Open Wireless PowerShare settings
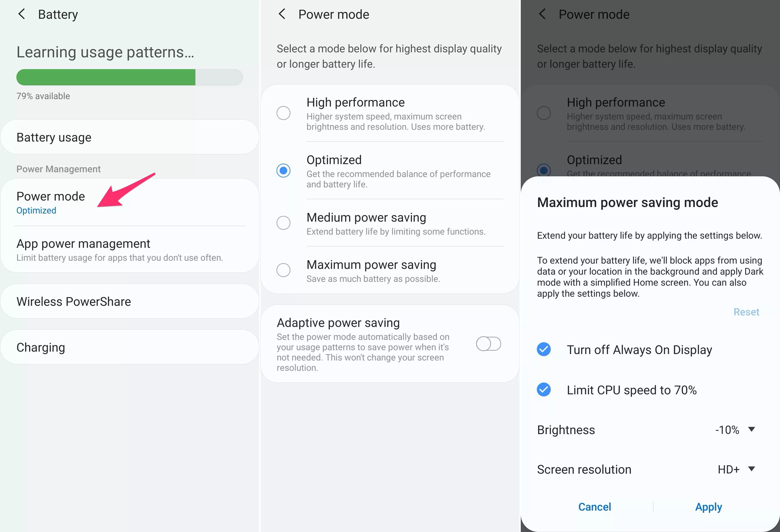780x532 pixels. pos(129,301)
